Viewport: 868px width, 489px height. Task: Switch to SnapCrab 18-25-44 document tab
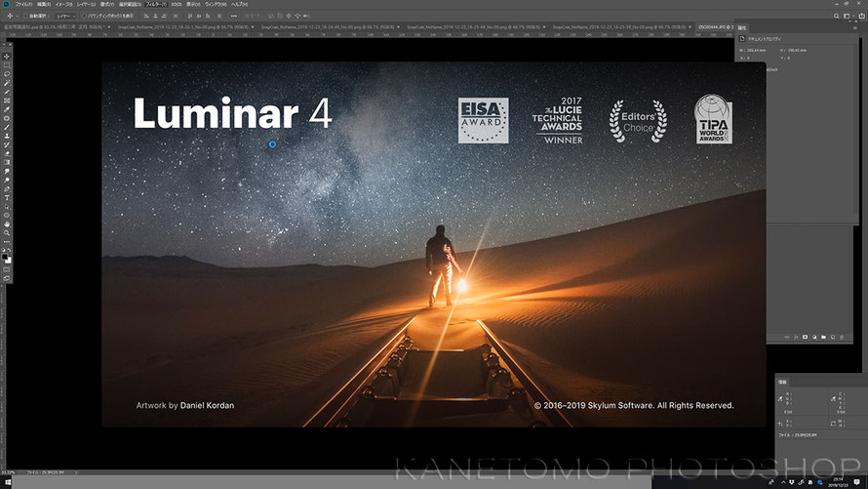click(474, 26)
